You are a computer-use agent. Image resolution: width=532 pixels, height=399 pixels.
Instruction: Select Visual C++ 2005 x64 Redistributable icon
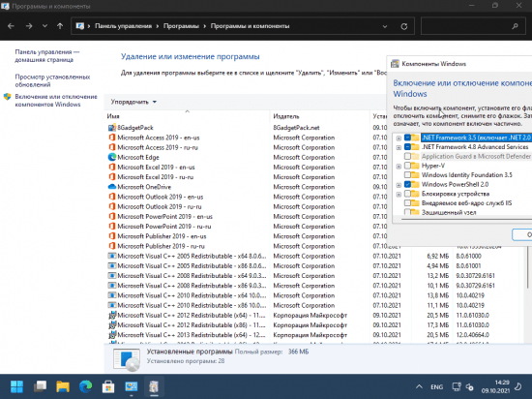pyautogui.click(x=112, y=256)
